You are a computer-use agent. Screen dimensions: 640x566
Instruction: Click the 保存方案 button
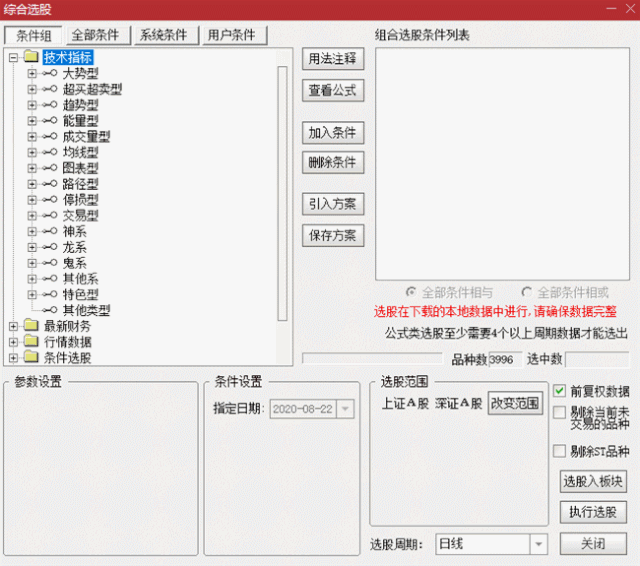pos(333,235)
